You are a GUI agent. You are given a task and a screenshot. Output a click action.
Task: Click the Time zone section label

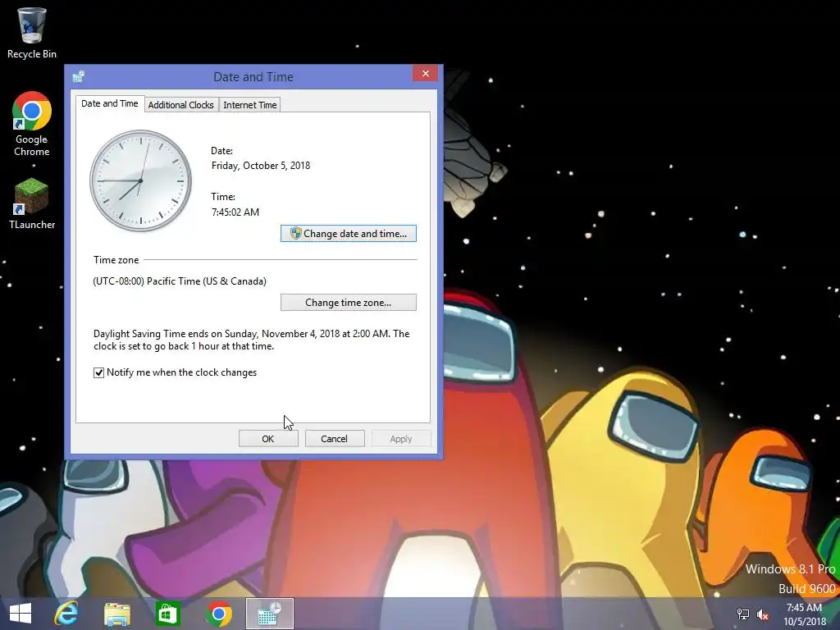pyautogui.click(x=116, y=260)
